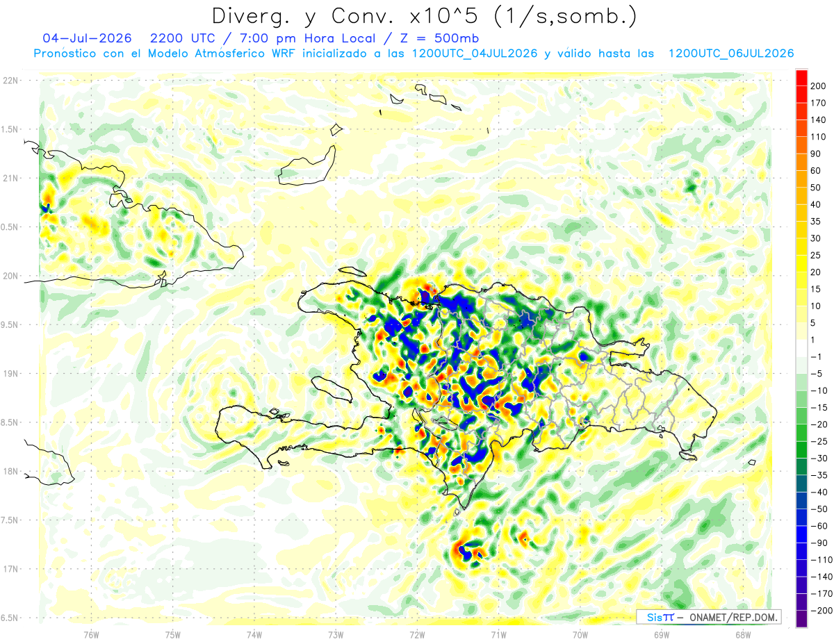
Task: Click the '20' color scale value
Action: [817, 272]
